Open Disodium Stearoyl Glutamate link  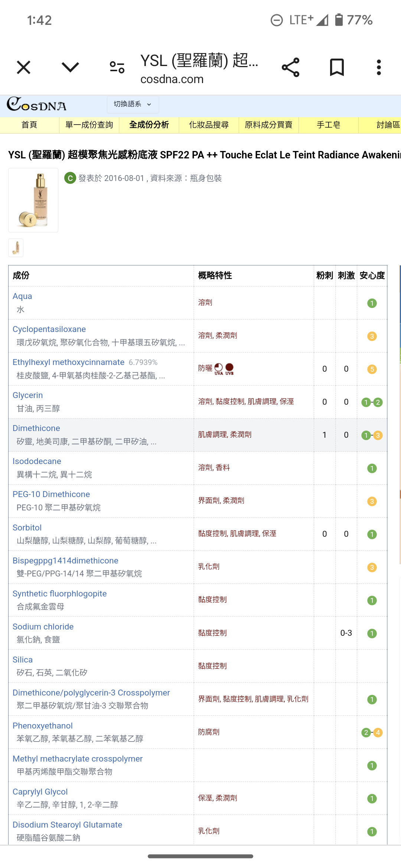pyautogui.click(x=67, y=825)
